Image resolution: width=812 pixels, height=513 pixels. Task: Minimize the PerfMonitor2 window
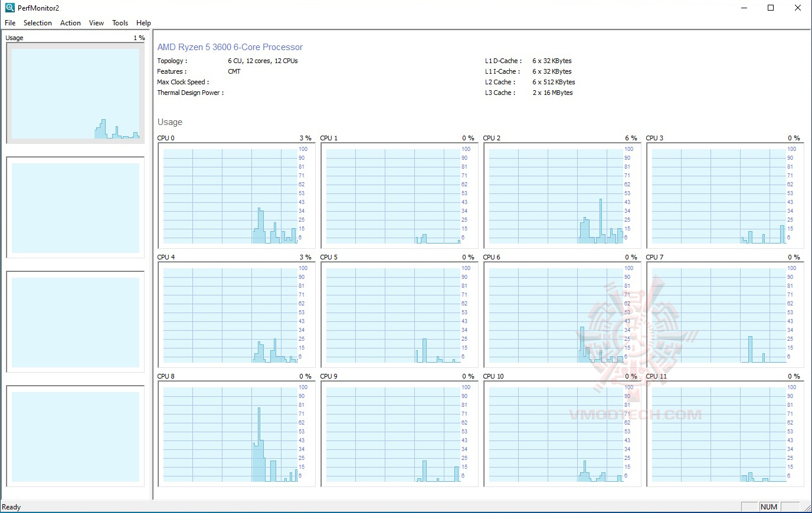tap(744, 8)
